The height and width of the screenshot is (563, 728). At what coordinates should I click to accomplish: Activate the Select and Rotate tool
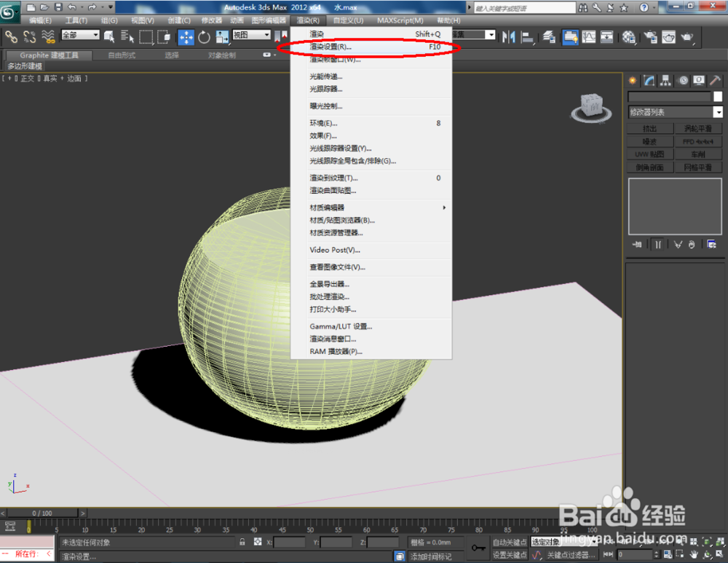[205, 36]
